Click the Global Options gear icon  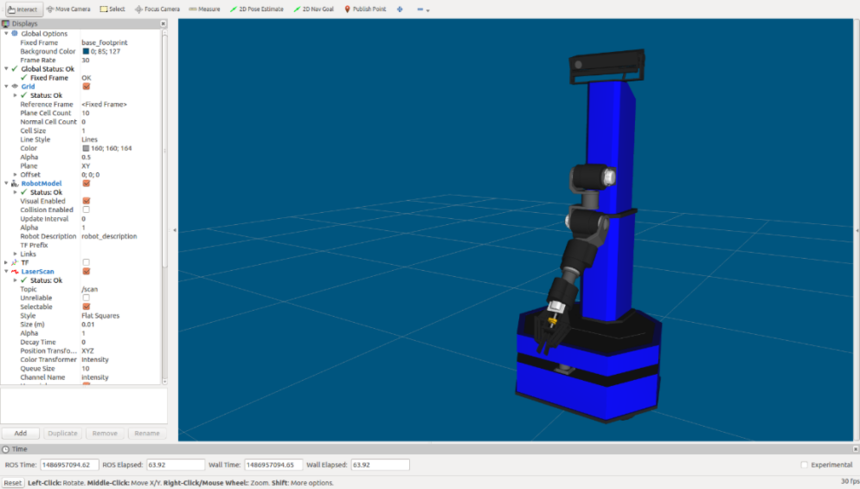pos(15,33)
